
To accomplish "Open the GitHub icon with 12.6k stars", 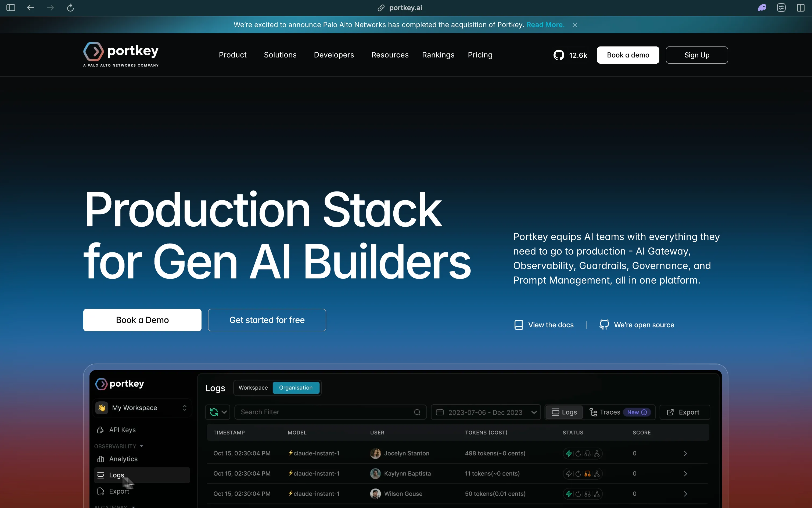I will point(559,55).
